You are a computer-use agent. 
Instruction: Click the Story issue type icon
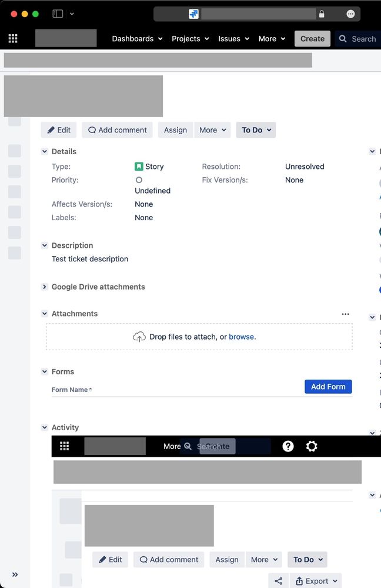[x=139, y=166]
